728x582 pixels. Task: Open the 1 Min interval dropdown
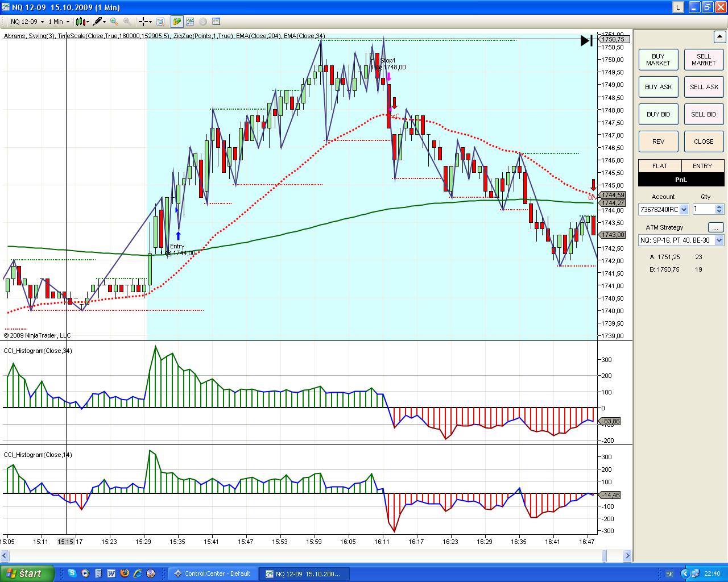tap(59, 22)
